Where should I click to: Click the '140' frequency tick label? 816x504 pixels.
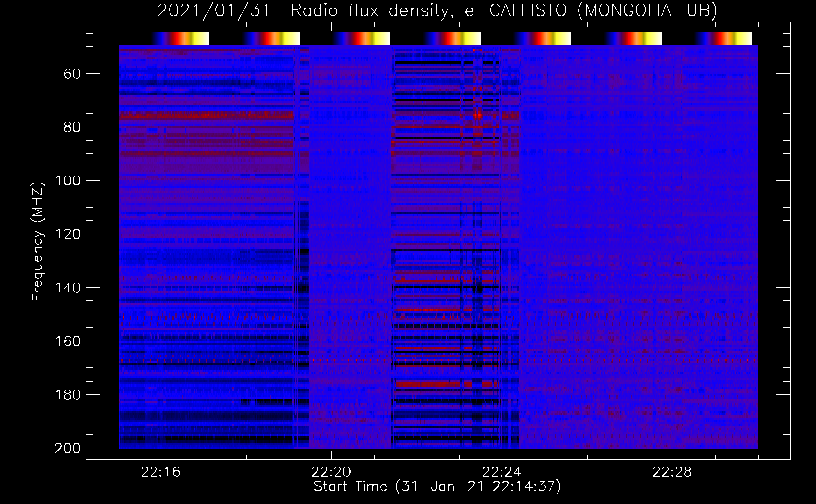click(x=68, y=287)
